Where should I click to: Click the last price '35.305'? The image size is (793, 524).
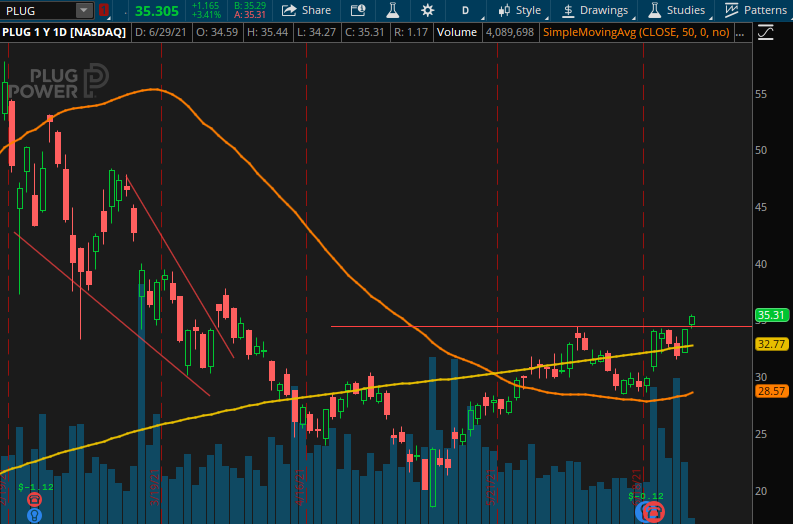(157, 11)
